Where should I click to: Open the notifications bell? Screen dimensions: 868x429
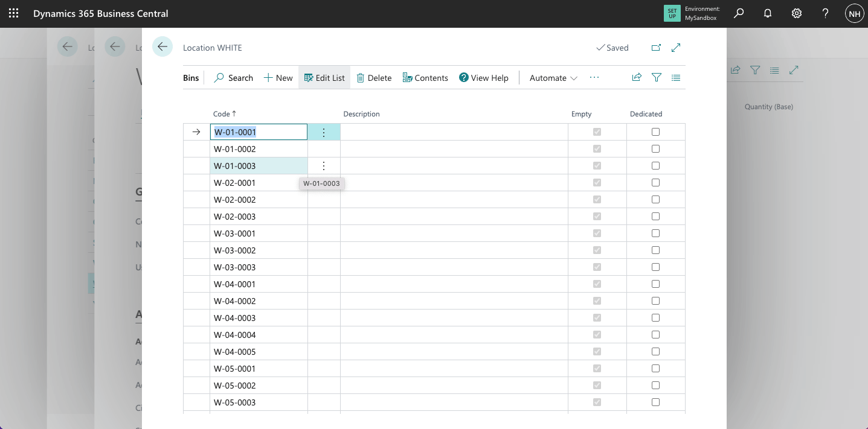pos(768,13)
